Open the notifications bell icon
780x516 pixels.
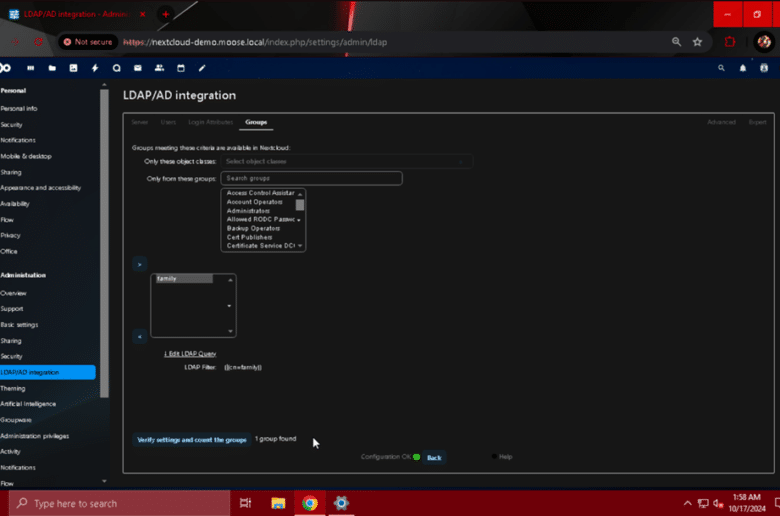[x=743, y=68]
